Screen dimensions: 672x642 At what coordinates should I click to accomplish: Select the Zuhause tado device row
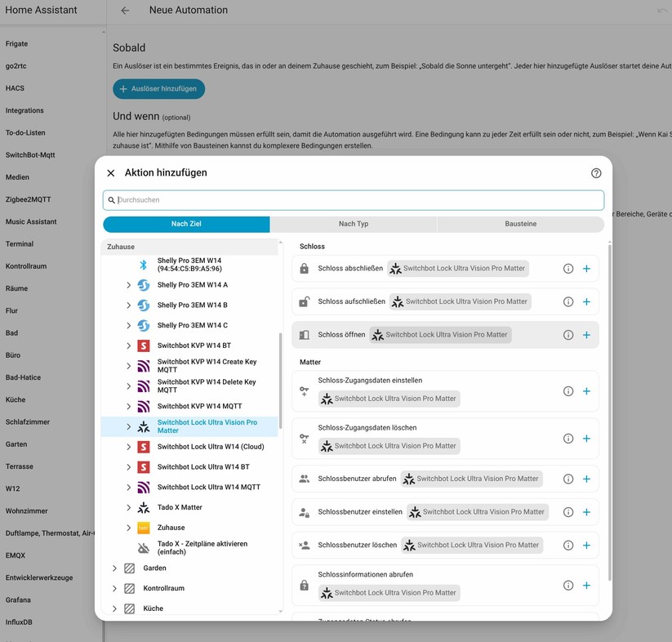(190, 528)
